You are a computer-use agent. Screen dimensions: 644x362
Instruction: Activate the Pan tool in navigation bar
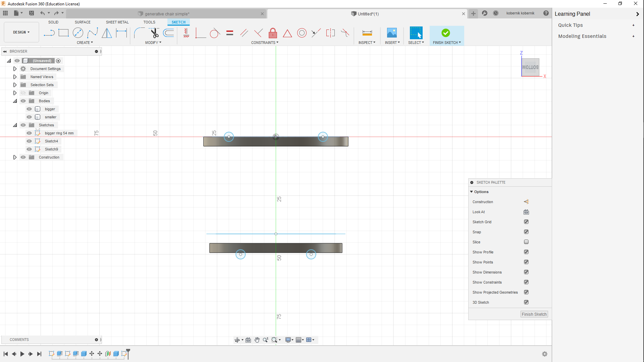(x=257, y=340)
